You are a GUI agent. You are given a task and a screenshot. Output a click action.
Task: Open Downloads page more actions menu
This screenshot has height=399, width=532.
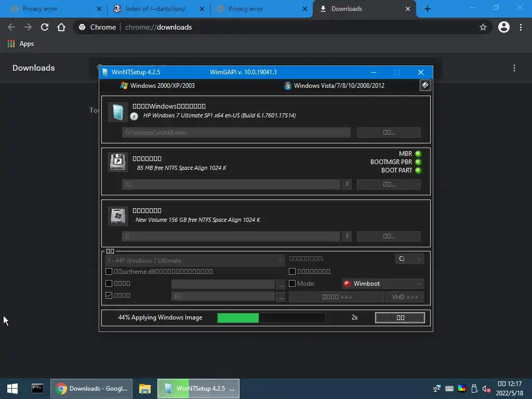[514, 68]
